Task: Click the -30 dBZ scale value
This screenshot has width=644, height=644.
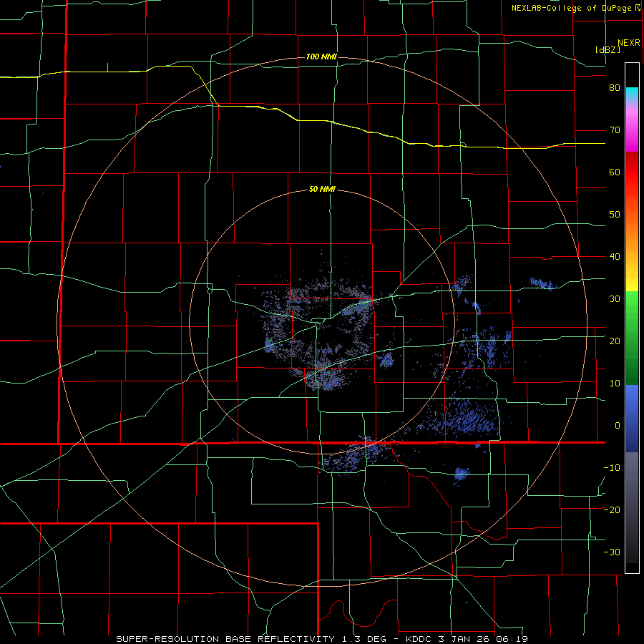Action: pyautogui.click(x=612, y=552)
